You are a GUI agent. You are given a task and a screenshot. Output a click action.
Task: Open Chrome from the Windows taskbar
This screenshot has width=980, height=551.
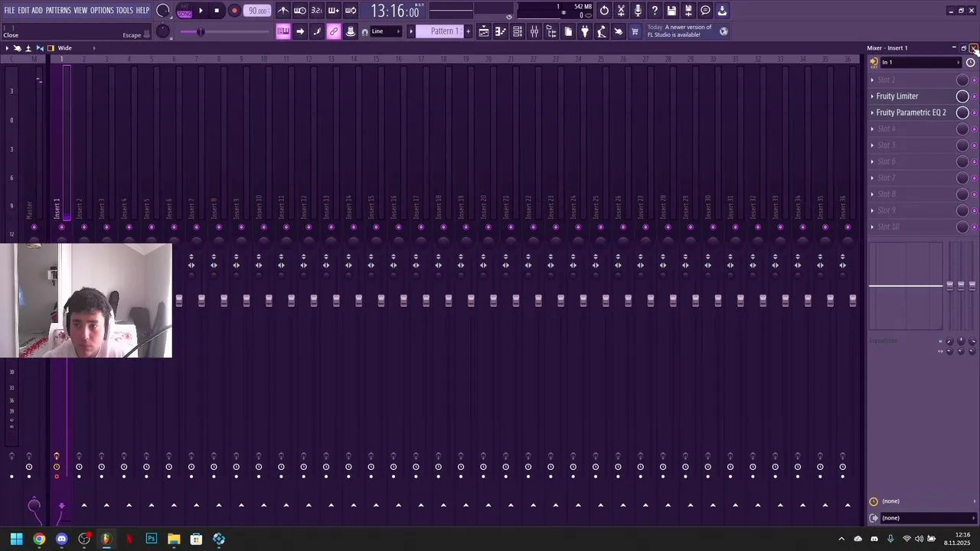coord(39,539)
